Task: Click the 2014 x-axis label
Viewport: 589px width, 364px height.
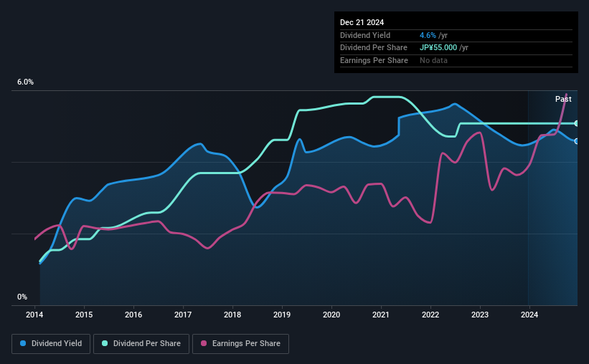Action: [34, 315]
